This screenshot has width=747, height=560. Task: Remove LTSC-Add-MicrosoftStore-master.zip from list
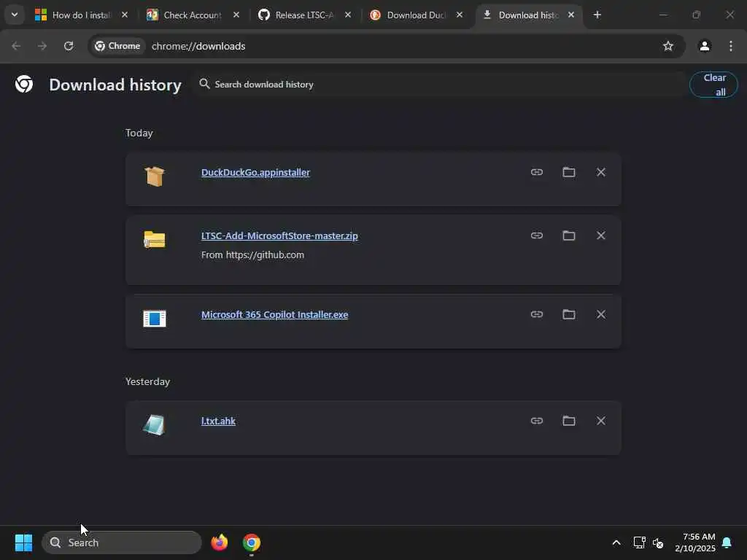(x=601, y=236)
